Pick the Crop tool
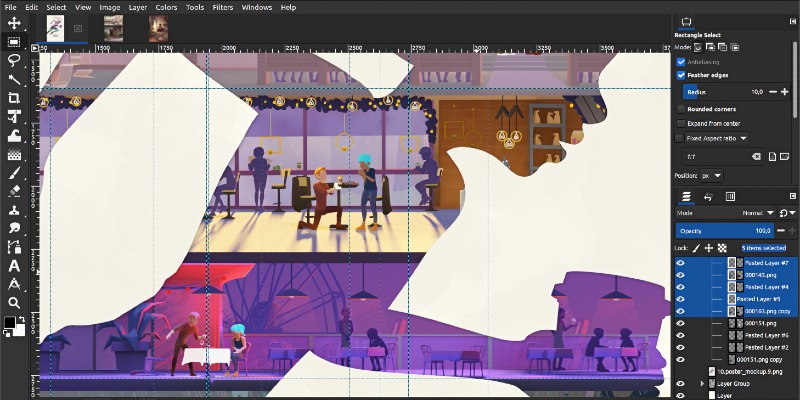This screenshot has width=800, height=400. click(x=14, y=98)
